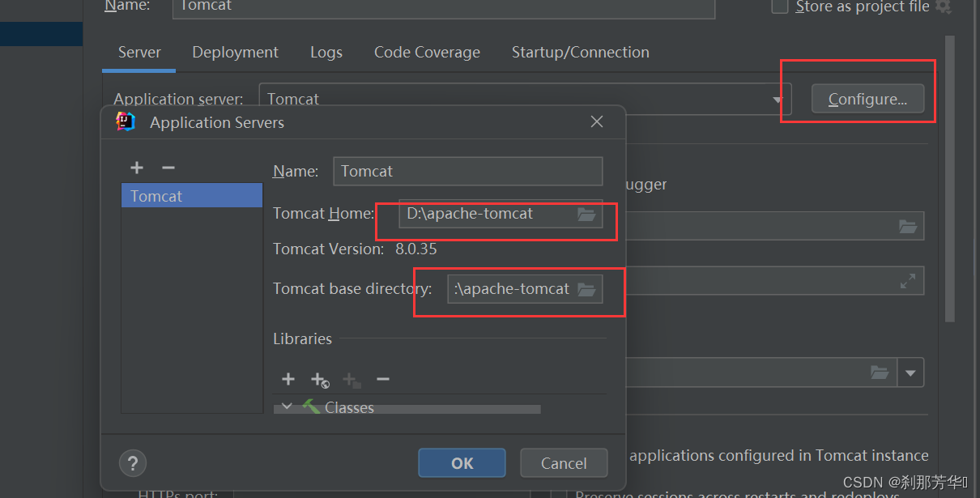980x498 pixels.
Task: Open the JRE dropdown arrow
Action: (910, 372)
